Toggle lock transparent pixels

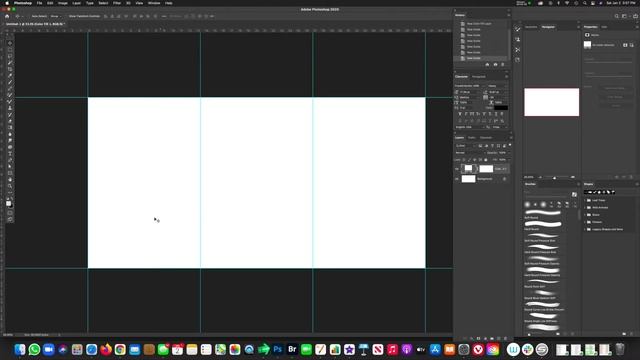tap(464, 160)
